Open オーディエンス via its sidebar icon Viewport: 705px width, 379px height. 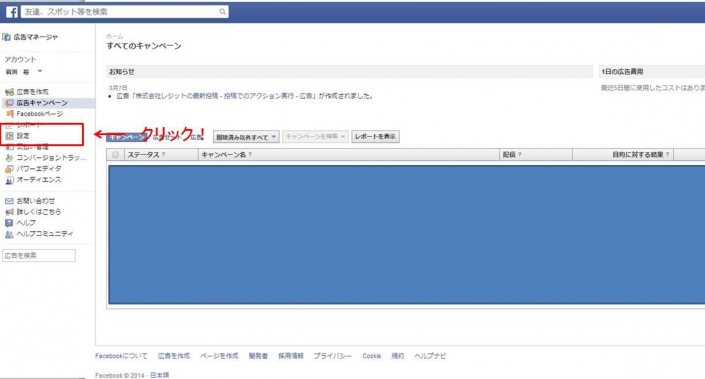(9, 180)
